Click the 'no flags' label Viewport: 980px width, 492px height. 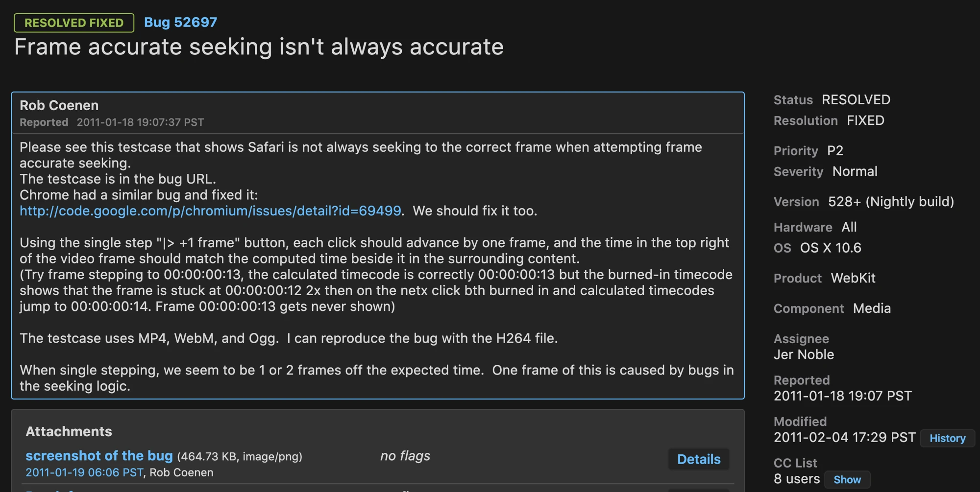tap(405, 456)
